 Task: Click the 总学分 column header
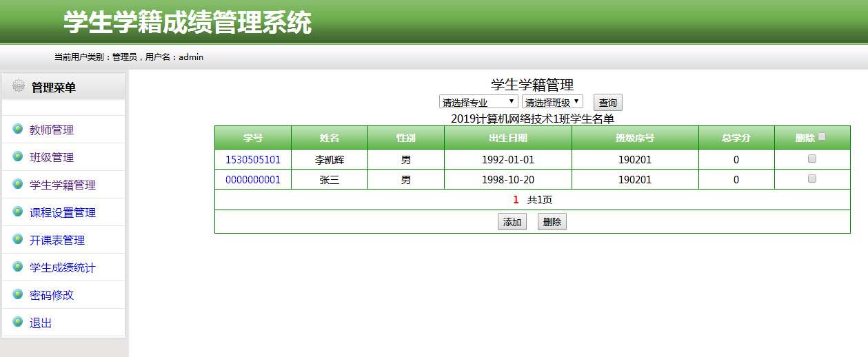point(736,138)
